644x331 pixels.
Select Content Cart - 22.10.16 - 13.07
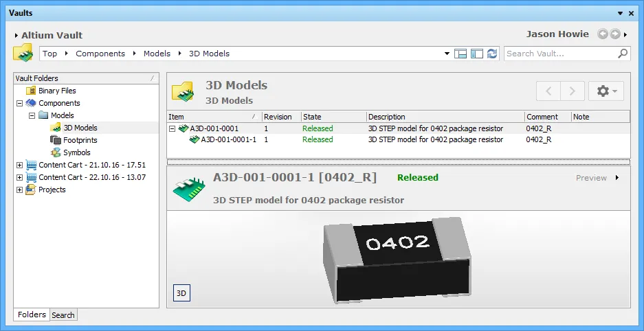pos(92,177)
